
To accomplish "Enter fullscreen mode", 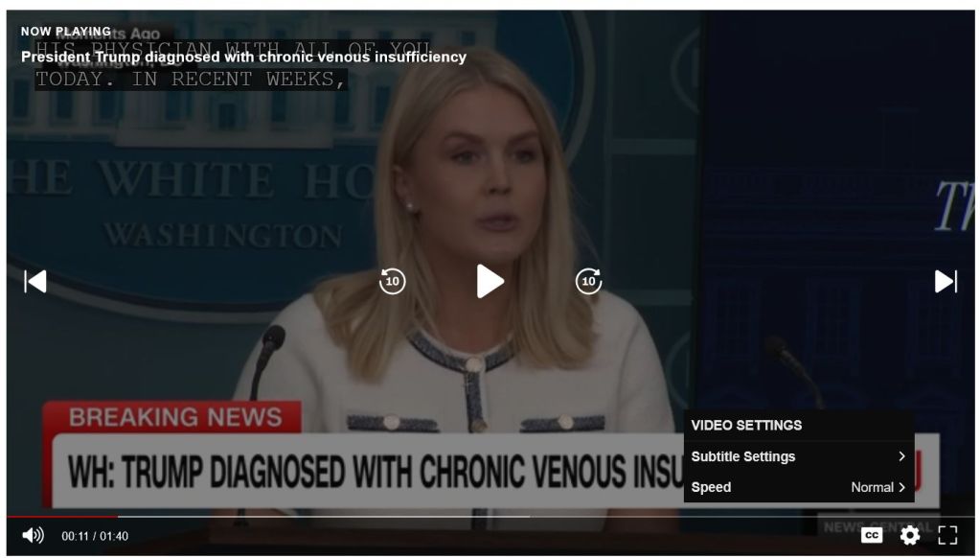I will [947, 536].
